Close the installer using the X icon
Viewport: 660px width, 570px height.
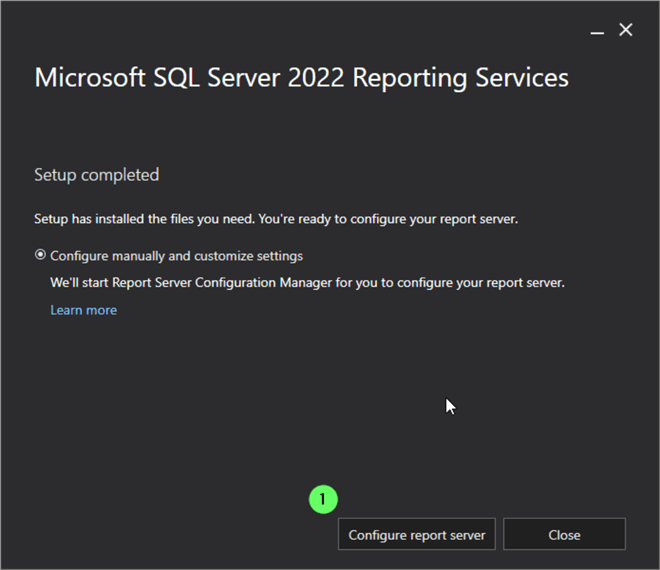point(626,30)
